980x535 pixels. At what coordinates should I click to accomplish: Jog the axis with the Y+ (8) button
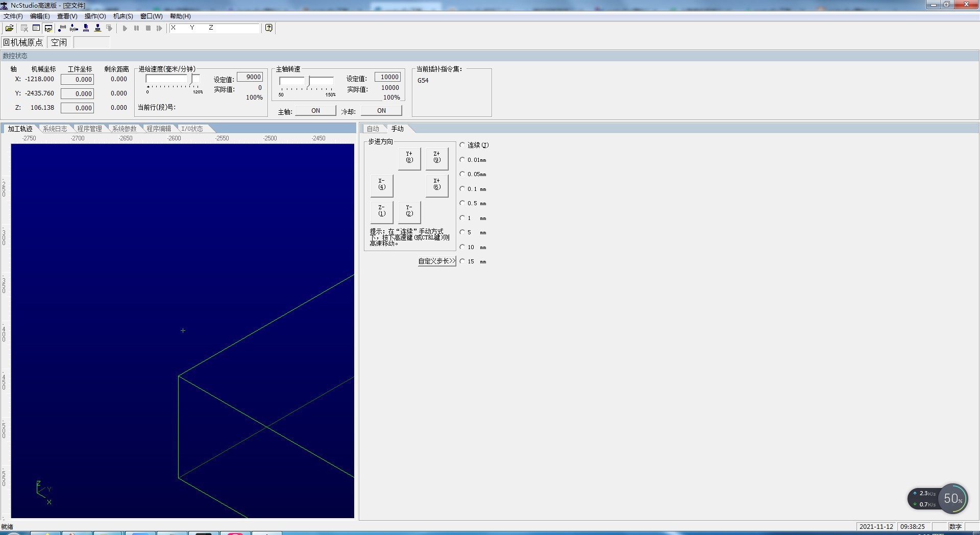point(409,159)
